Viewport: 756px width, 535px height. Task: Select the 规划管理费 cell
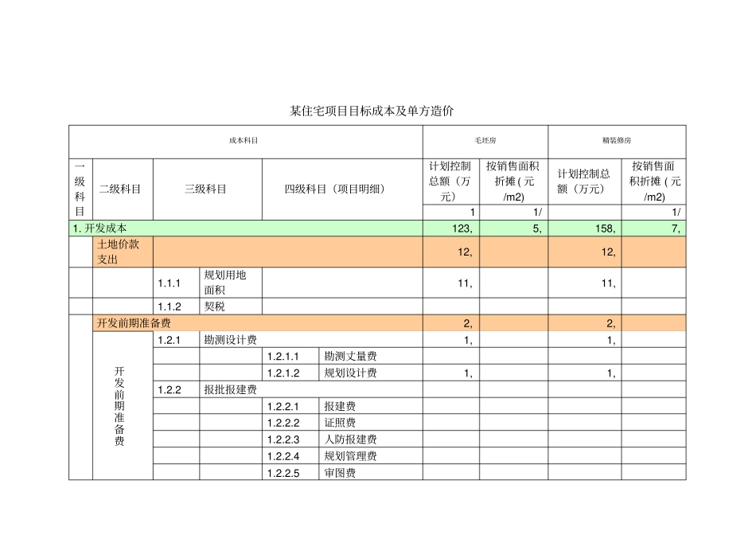coord(370,456)
